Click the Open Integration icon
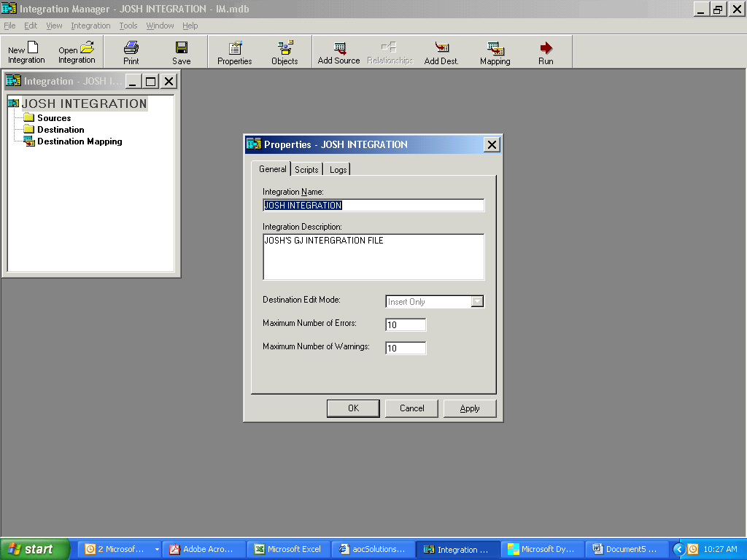Viewport: 747px width, 560px height. [x=77, y=51]
